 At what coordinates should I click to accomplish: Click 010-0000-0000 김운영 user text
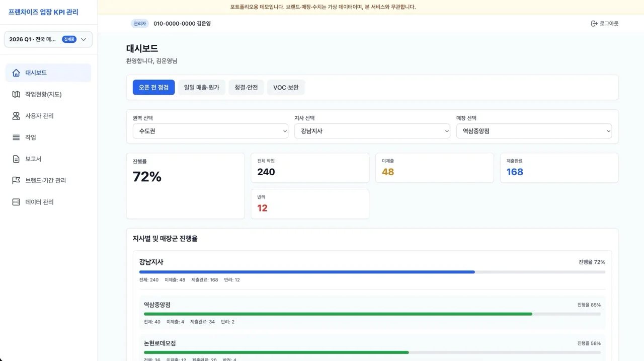click(182, 24)
